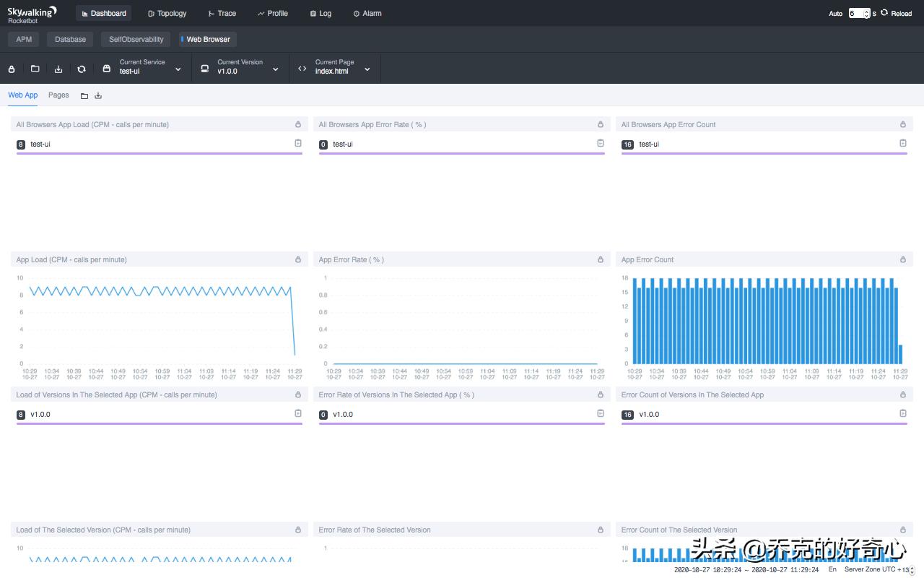924x578 pixels.
Task: Open the Topology menu item
Action: click(x=167, y=14)
